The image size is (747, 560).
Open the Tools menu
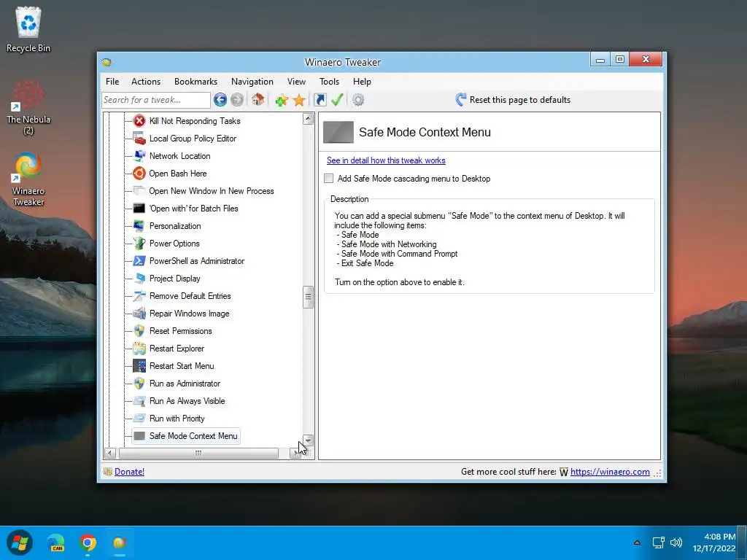pyautogui.click(x=329, y=82)
